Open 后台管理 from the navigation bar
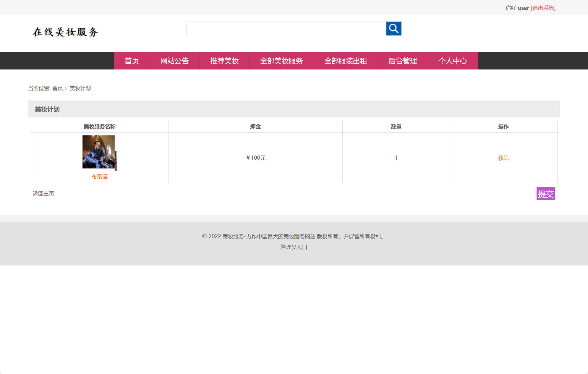Image resolution: width=588 pixels, height=374 pixels. tap(403, 61)
